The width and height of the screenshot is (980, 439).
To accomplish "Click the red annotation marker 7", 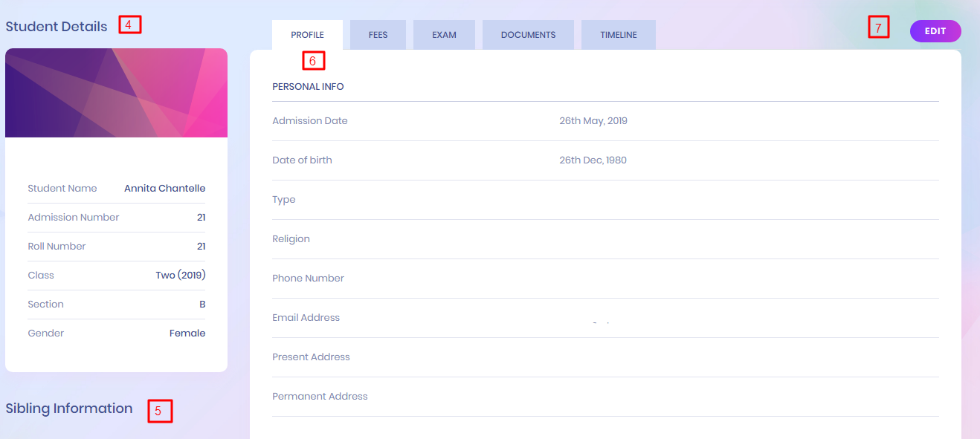I will pyautogui.click(x=878, y=28).
